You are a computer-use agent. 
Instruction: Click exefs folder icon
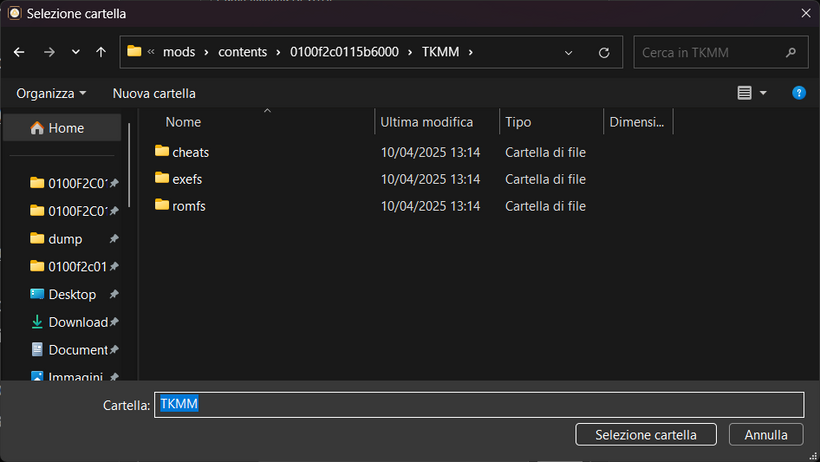click(162, 178)
